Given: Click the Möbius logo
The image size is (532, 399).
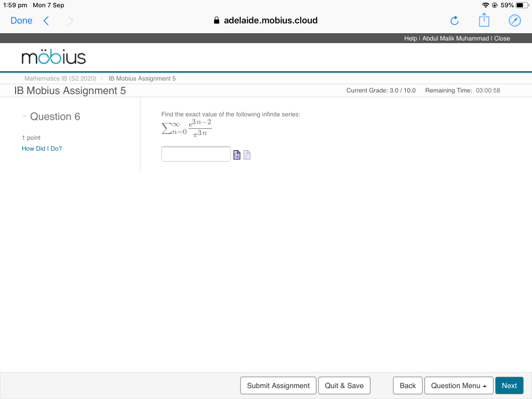Looking at the screenshot, I should [x=54, y=57].
